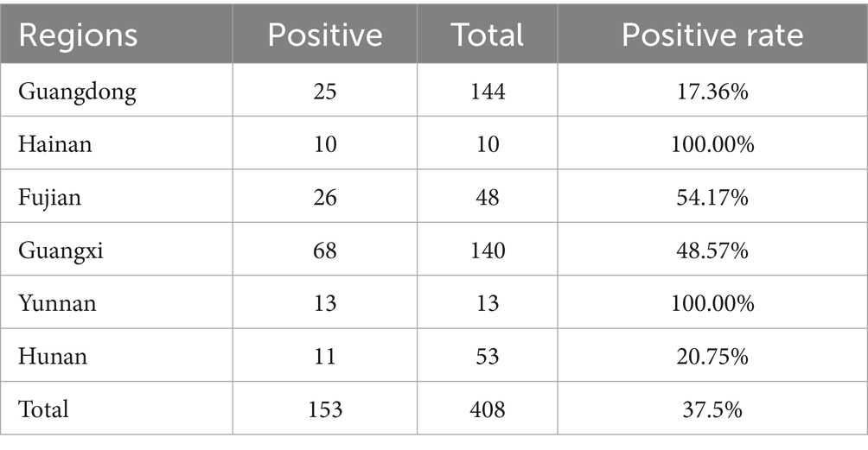The height and width of the screenshot is (450, 868).
Task: Select the Hainan row label
Action: point(55,145)
